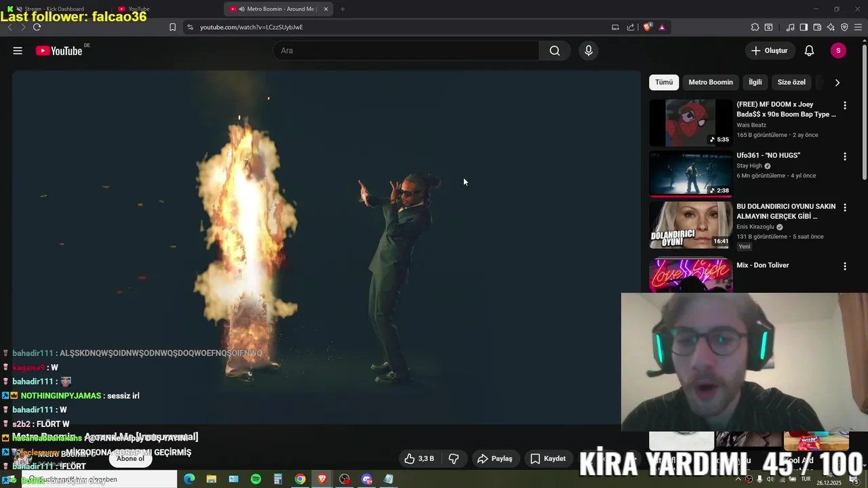Image resolution: width=868 pixels, height=488 pixels.
Task: Open Google Chrome from the taskbar
Action: click(x=300, y=479)
